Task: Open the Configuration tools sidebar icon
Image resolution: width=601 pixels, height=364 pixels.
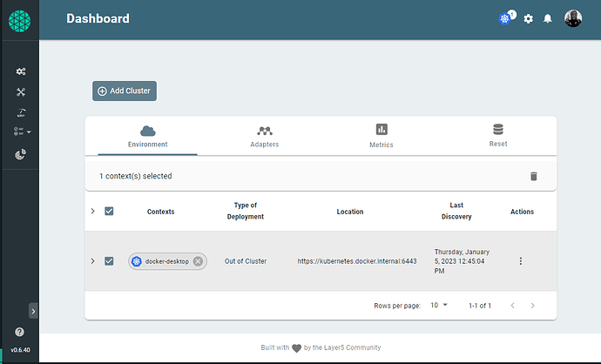Action: 21,92
